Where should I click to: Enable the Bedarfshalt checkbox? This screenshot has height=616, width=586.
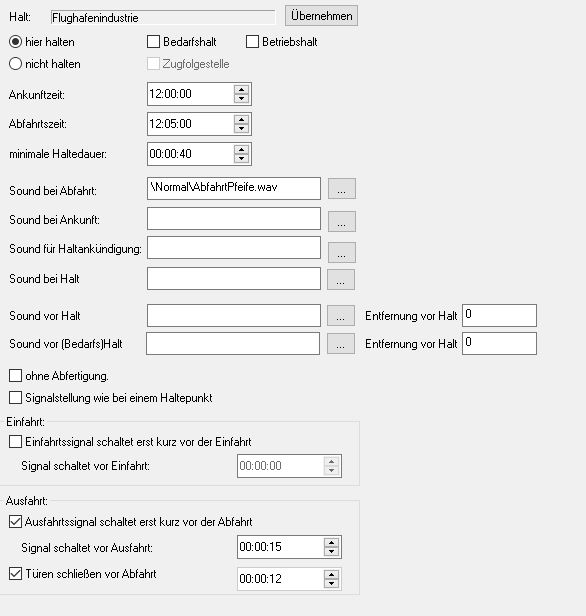click(x=153, y=42)
